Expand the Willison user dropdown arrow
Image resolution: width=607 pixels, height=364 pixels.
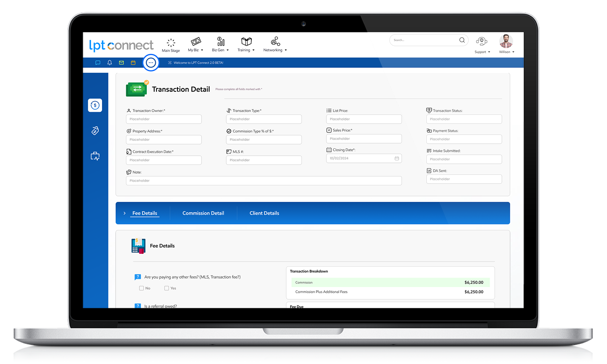point(513,52)
